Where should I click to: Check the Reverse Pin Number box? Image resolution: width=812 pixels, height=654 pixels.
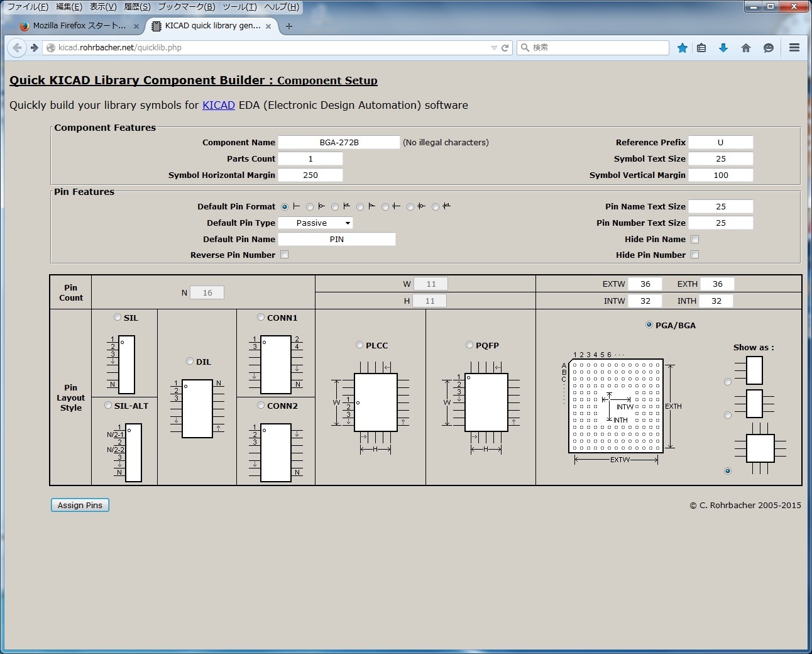(x=284, y=254)
